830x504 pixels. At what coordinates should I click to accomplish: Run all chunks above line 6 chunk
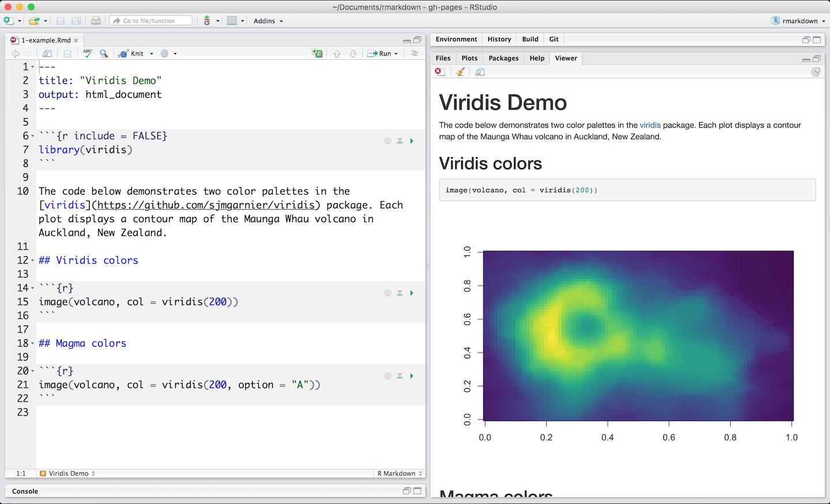[x=399, y=141]
